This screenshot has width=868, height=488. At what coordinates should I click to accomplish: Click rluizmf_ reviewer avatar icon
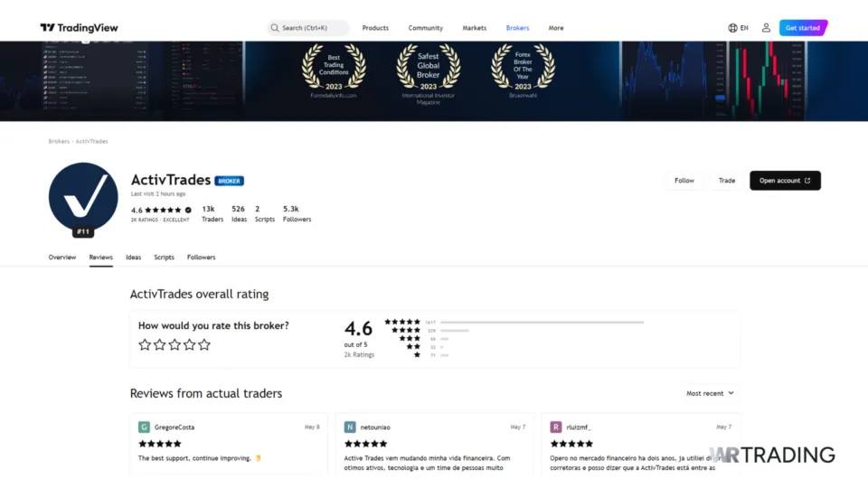[x=556, y=427]
